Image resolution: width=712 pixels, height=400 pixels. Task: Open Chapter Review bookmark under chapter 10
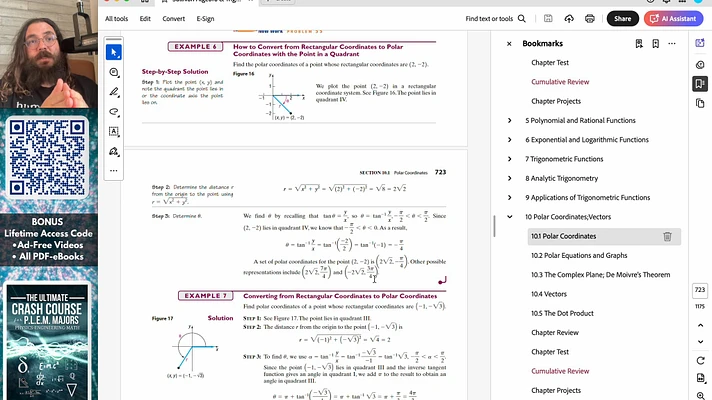[x=555, y=333]
